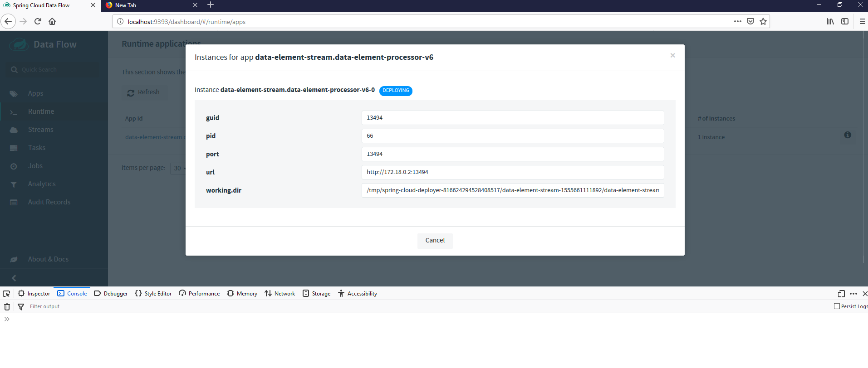This screenshot has height=368, width=868.
Task: Close the instances modal dialog
Action: [672, 55]
